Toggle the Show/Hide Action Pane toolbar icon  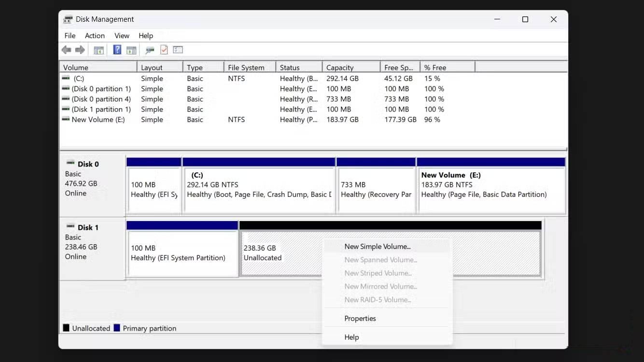click(x=131, y=50)
